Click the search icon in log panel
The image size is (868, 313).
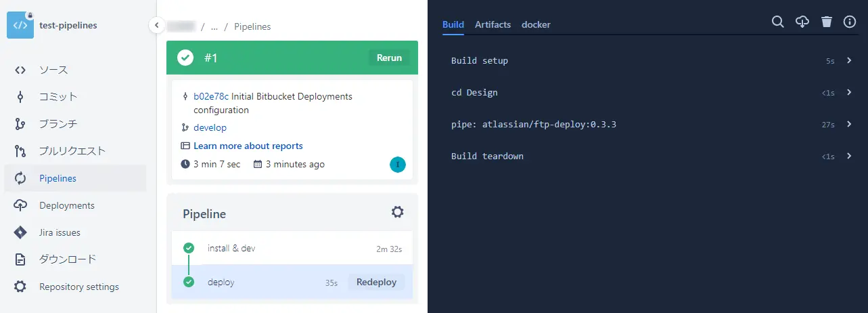pyautogui.click(x=778, y=22)
